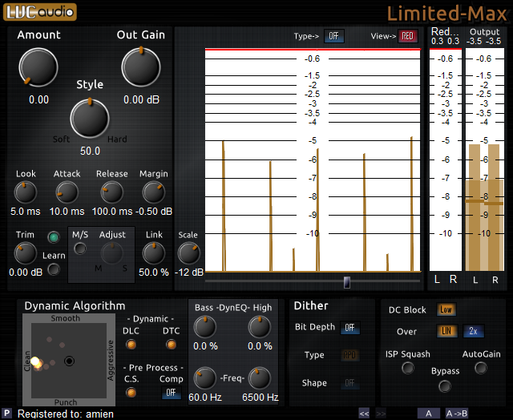Click the Out Gain value 0.00 dB
513x420 pixels.
(141, 99)
